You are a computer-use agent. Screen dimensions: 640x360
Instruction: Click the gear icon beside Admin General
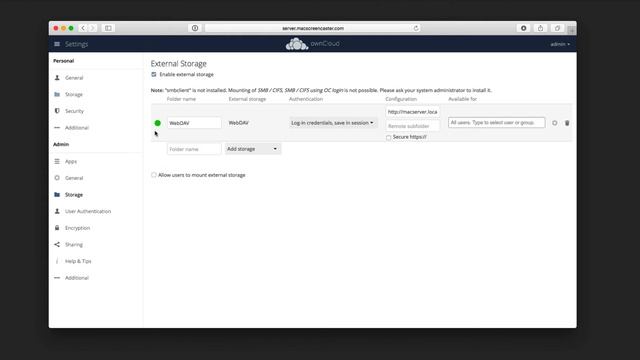[x=57, y=178]
